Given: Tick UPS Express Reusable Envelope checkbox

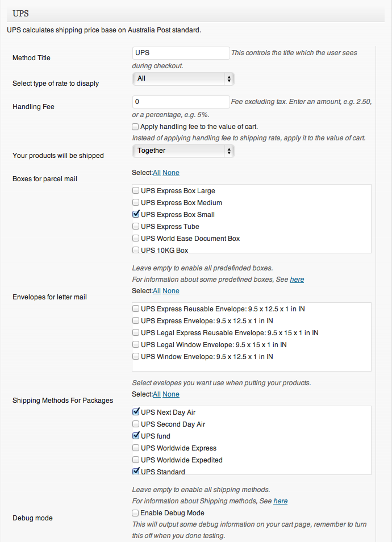Looking at the screenshot, I should (x=136, y=309).
